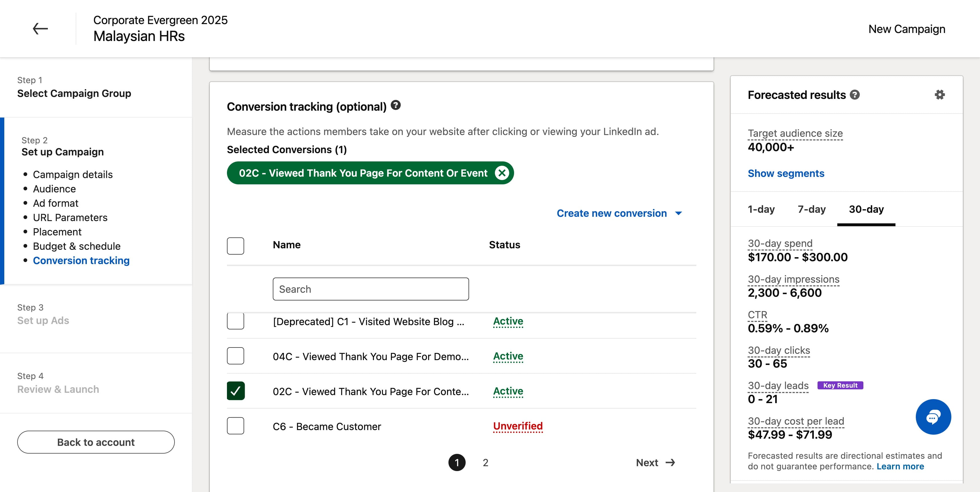Toggle the select-all conversions checkbox
The image size is (980, 492).
[236, 246]
